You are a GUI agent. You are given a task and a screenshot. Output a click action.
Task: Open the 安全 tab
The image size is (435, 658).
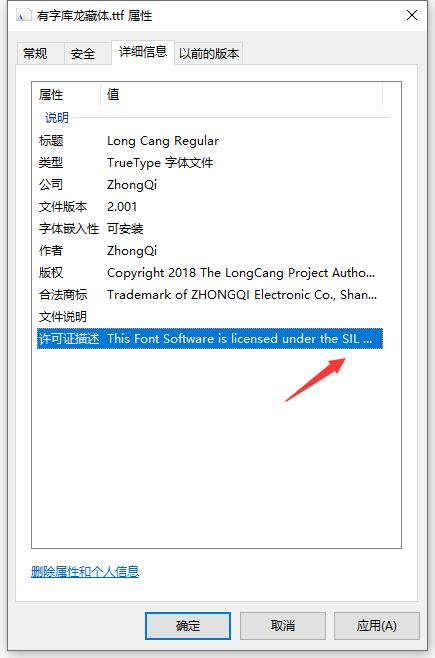[83, 54]
